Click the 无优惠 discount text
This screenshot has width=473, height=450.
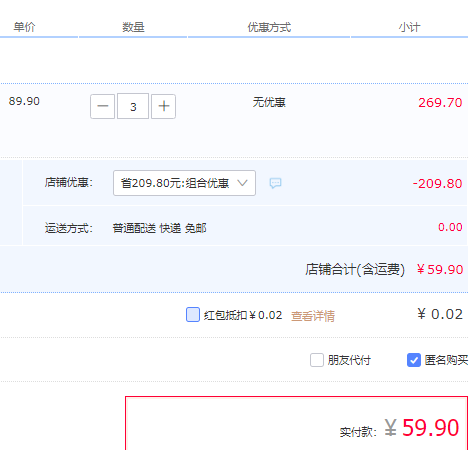pos(269,102)
